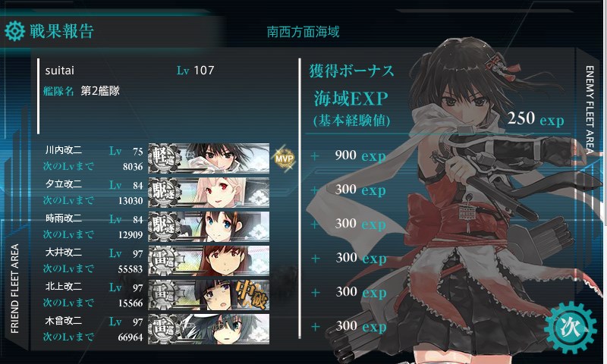This screenshot has width=607, height=364.
Task: Click the 戦果報告 header title
Action: (61, 31)
